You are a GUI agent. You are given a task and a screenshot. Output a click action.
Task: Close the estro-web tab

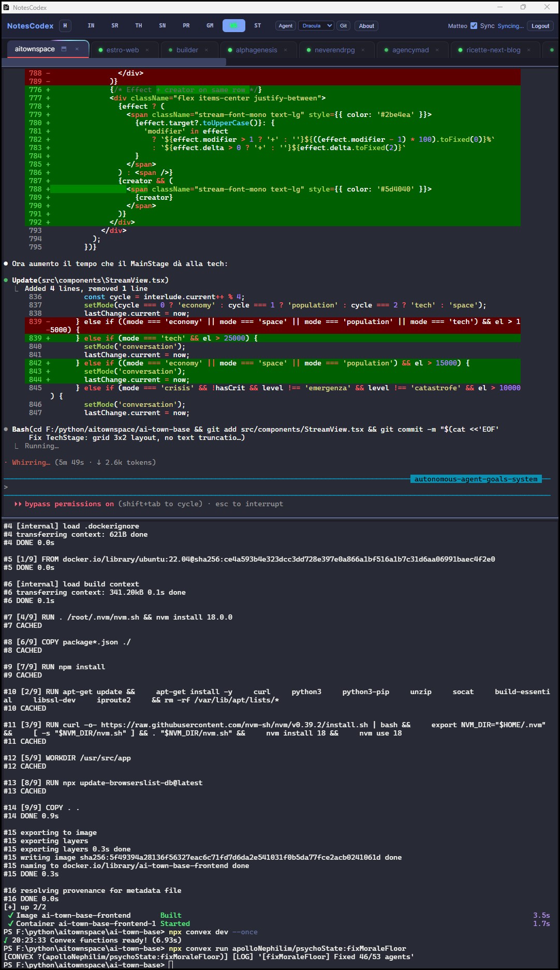point(147,50)
